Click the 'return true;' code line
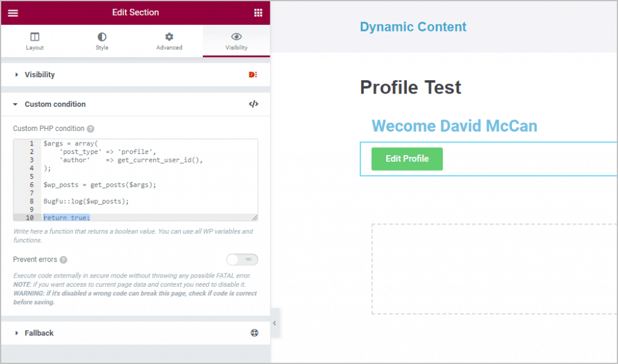 click(x=66, y=218)
